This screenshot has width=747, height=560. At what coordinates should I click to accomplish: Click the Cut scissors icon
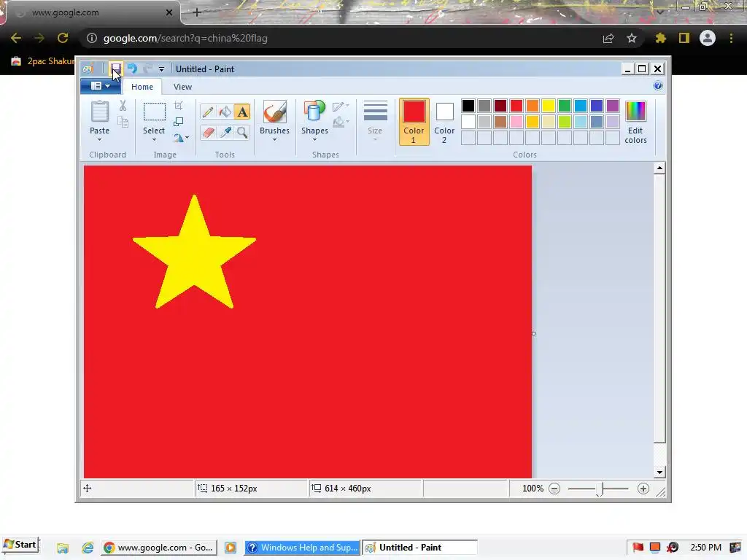(x=123, y=106)
